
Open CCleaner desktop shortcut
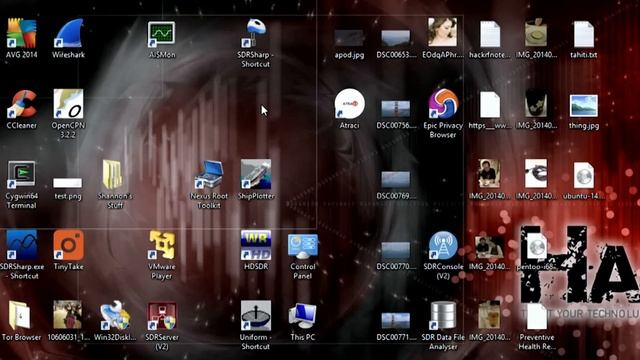click(x=21, y=104)
